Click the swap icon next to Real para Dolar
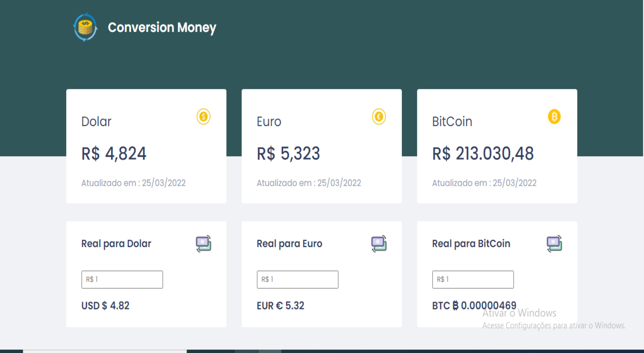644x353 pixels. coord(204,243)
